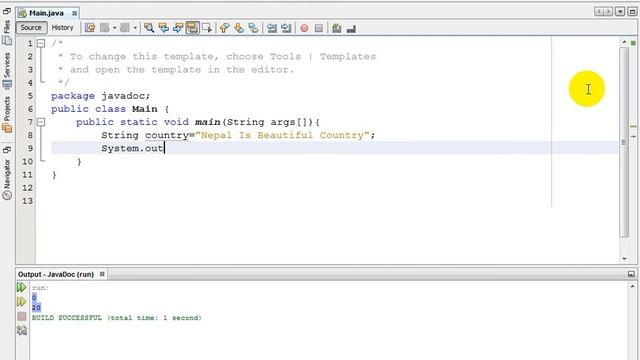Click the disabled Back navigation icon
The width and height of the screenshot is (640, 360).
pyautogui.click(x=105, y=28)
